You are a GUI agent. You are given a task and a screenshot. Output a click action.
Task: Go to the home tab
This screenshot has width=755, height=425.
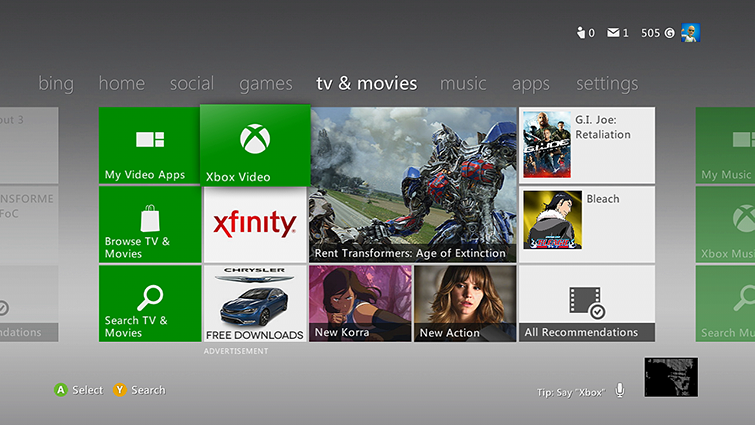pos(122,84)
